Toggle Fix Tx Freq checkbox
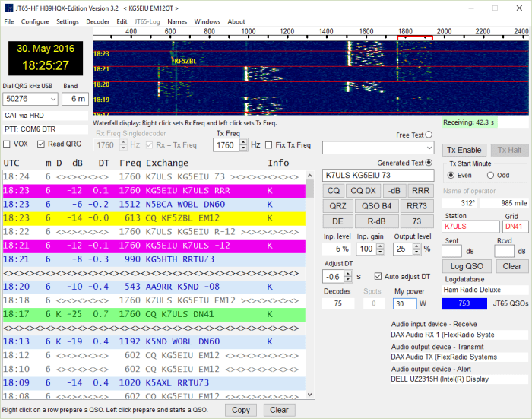 click(x=269, y=144)
